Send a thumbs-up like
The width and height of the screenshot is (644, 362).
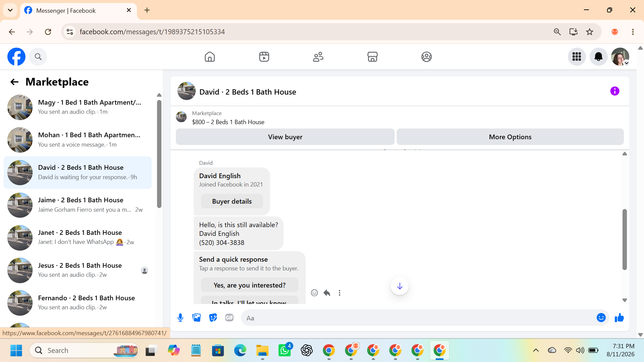619,318
